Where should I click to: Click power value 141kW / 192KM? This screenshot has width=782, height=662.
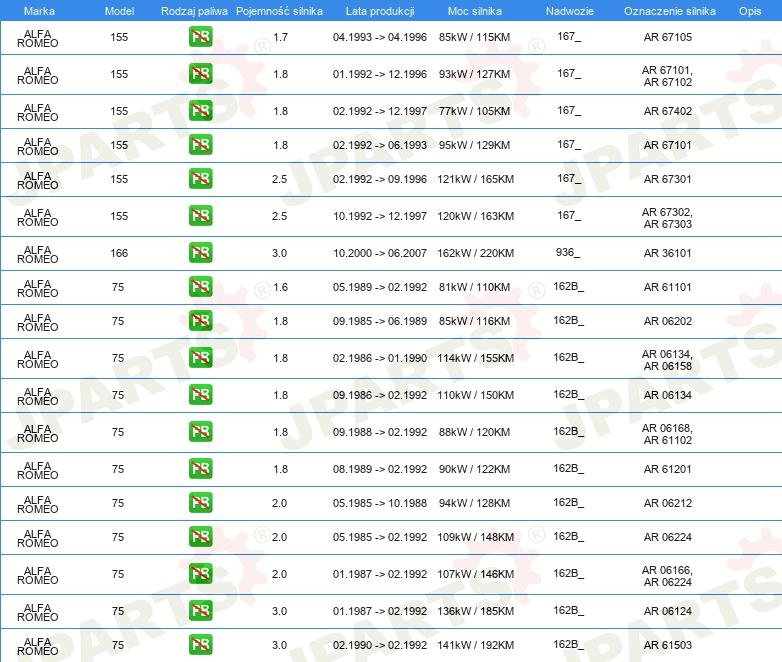point(476,645)
